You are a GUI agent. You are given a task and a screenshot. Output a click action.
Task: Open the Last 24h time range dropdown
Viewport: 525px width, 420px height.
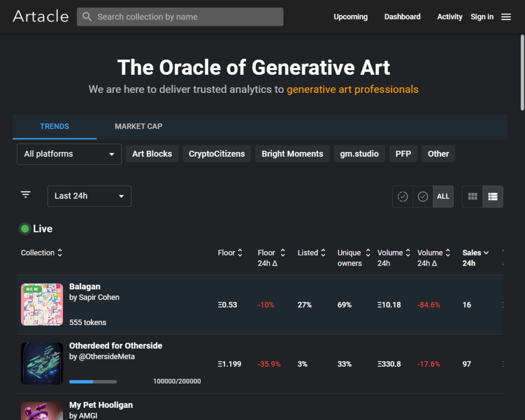[x=89, y=196]
